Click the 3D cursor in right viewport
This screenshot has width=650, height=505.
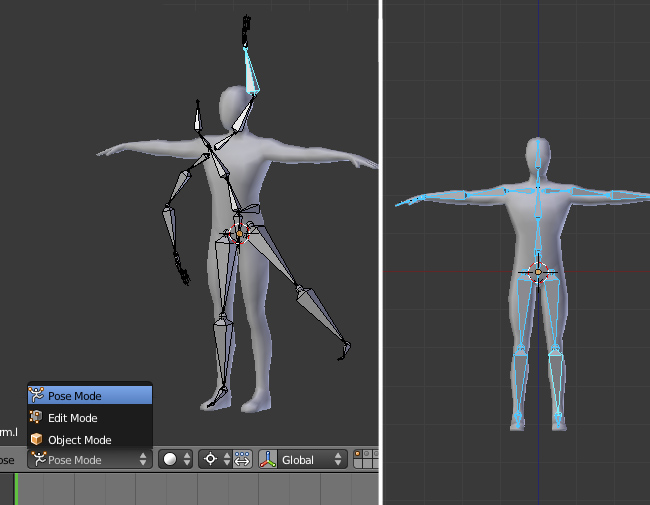click(538, 272)
